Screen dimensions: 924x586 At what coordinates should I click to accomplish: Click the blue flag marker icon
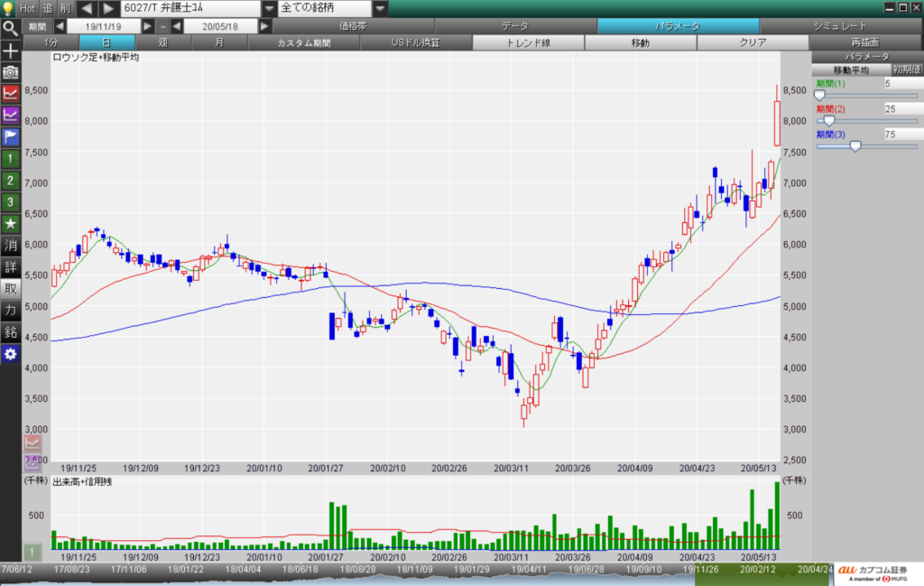(x=10, y=137)
